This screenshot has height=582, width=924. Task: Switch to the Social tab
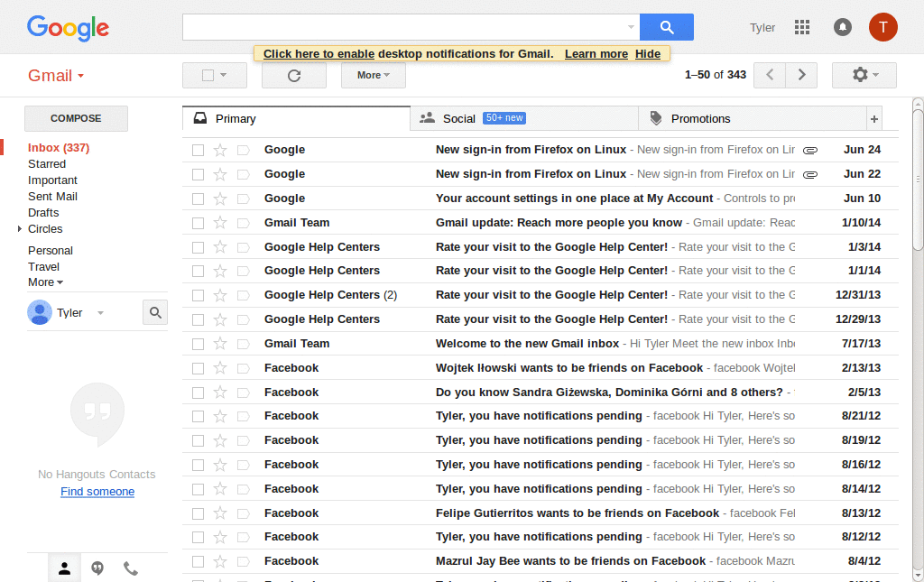pos(524,118)
